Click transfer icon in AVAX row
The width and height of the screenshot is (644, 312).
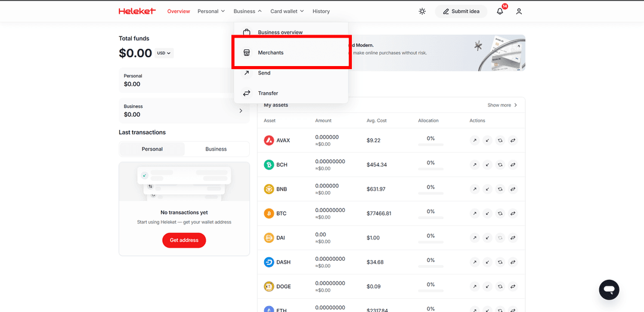pyautogui.click(x=513, y=140)
